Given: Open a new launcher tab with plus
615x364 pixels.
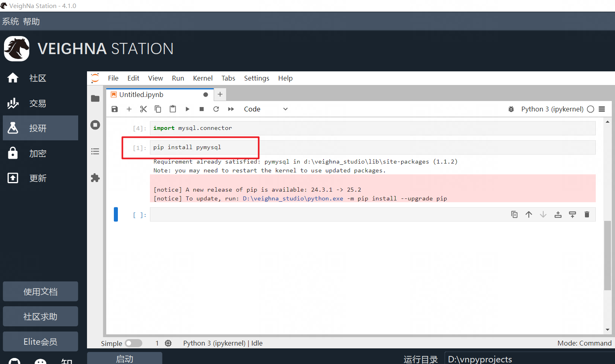Looking at the screenshot, I should (220, 95).
